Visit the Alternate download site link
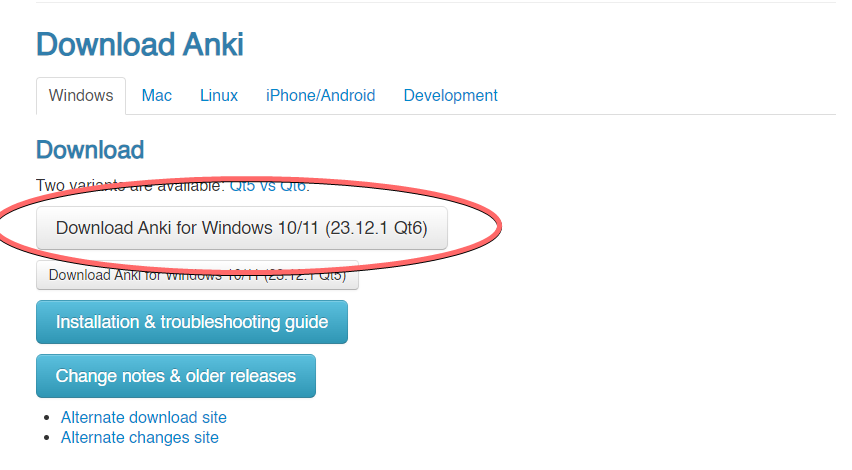The image size is (852, 470). (x=144, y=417)
